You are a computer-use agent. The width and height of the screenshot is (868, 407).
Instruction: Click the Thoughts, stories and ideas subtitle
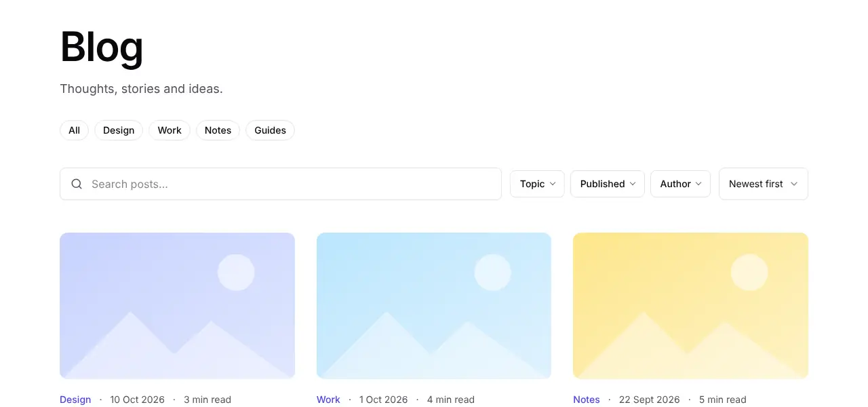point(141,89)
